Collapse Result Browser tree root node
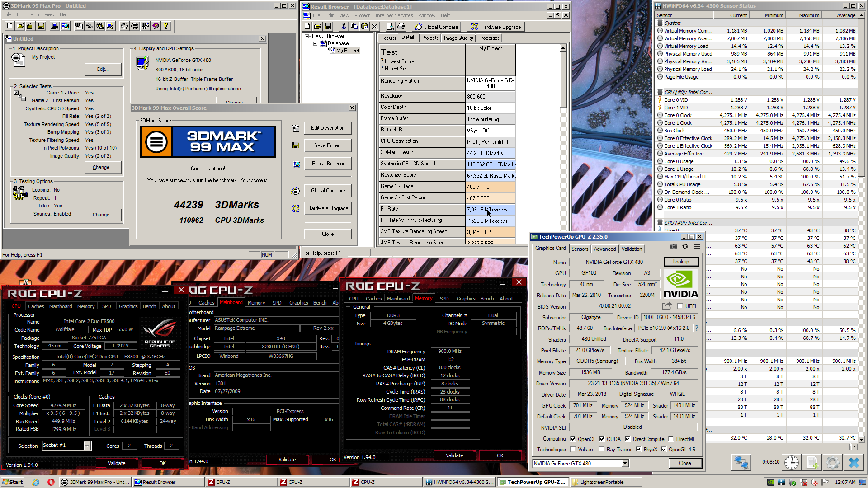Screen dimensions: 868x488 307,36
